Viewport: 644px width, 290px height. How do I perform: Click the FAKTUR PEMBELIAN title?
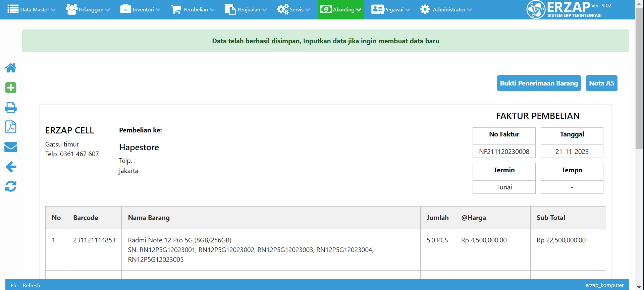point(538,116)
